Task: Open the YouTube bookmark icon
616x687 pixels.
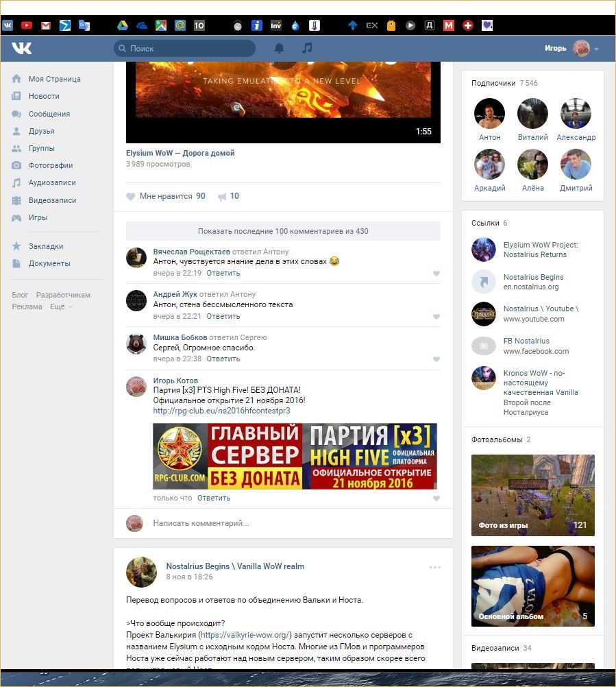Action: [27, 25]
